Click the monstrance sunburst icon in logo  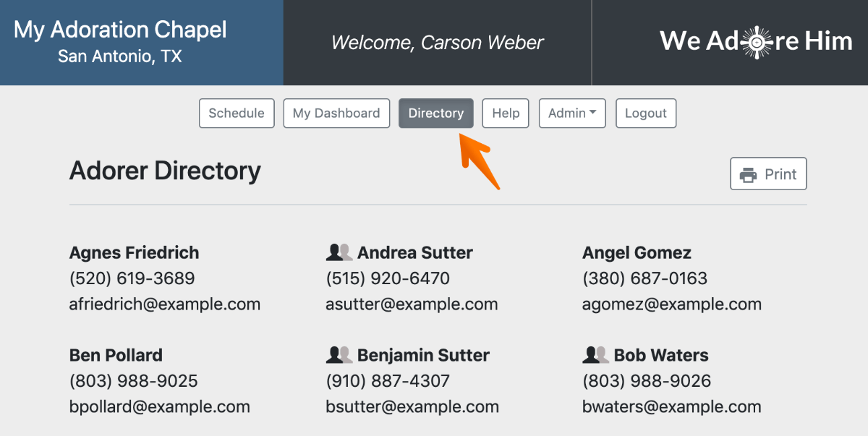(757, 42)
